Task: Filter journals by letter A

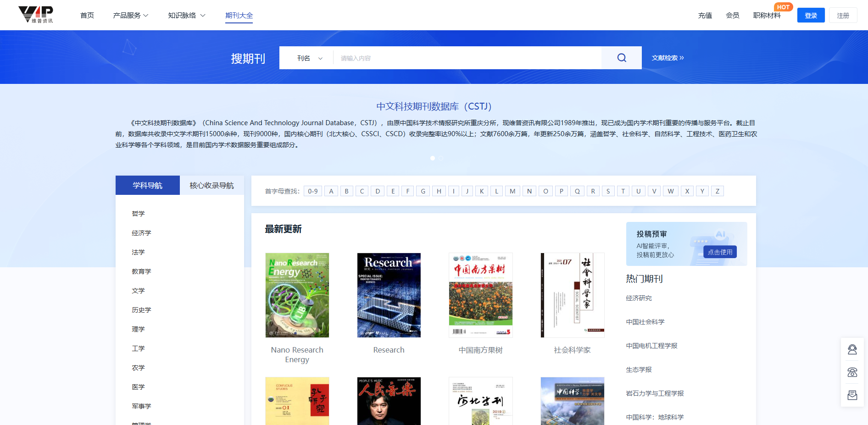Action: [x=331, y=191]
